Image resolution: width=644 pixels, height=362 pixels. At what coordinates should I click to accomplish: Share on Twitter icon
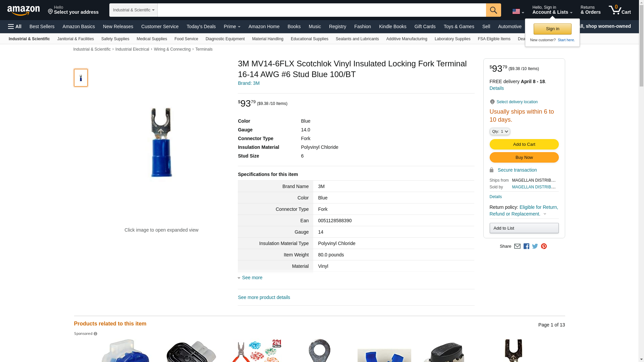pyautogui.click(x=535, y=246)
